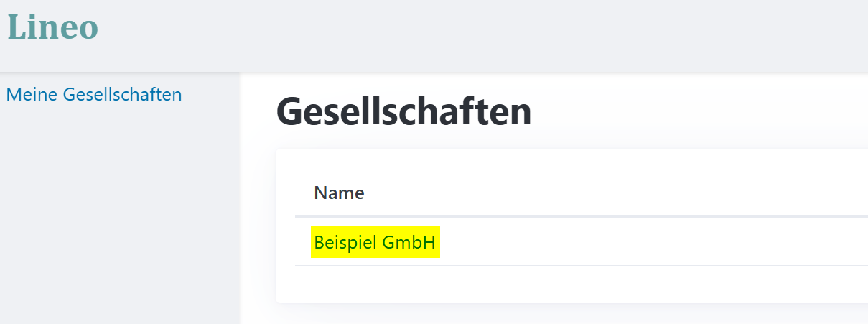Viewport: 868px width, 324px height.
Task: Open Meine Gesellschaften in the sidebar
Action: tap(93, 94)
